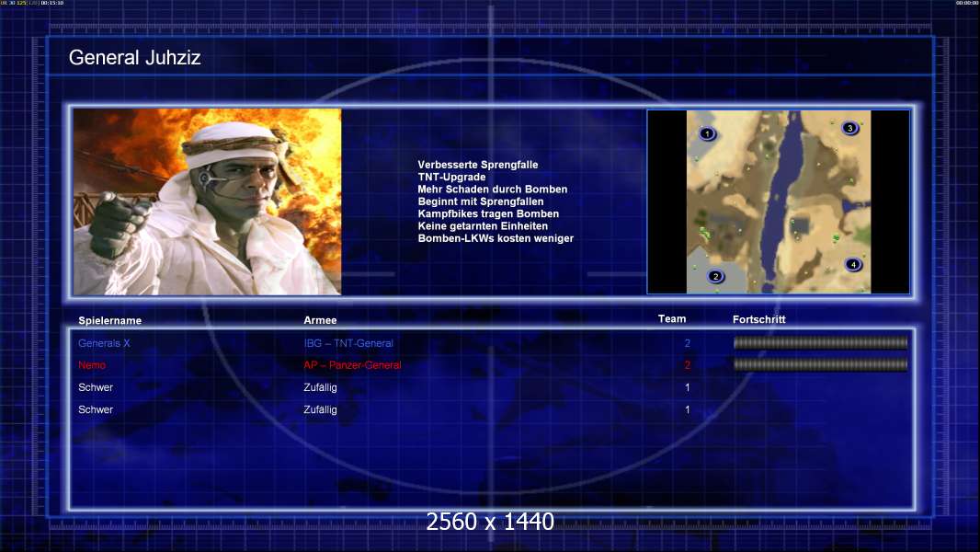Click Mehr Schaden durch Bomben line

493,190
